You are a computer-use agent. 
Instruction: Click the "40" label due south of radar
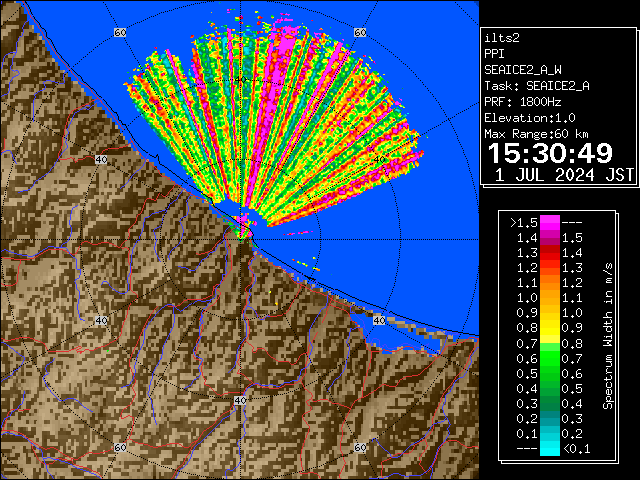coord(240,400)
